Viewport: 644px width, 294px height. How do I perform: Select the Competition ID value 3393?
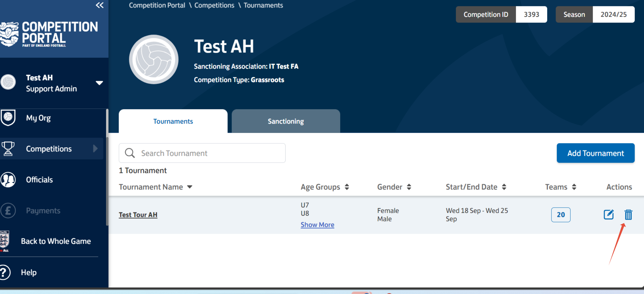tap(531, 14)
